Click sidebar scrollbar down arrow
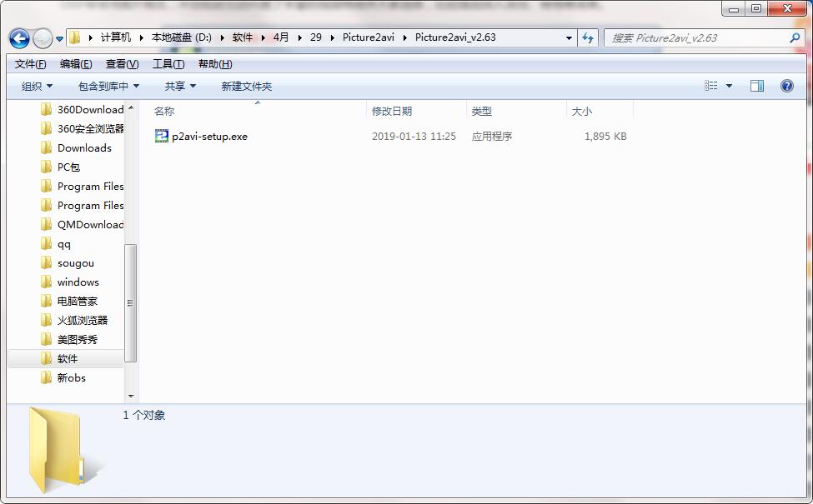This screenshot has width=813, height=504. click(x=131, y=397)
